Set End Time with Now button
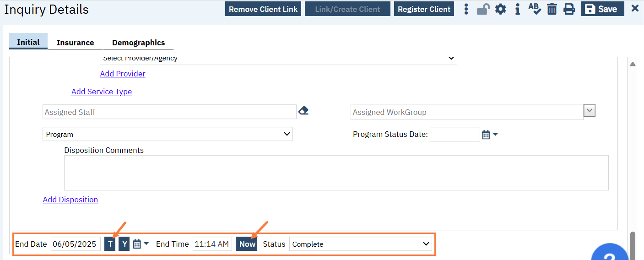Screen dimensions: 644x260 [x=247, y=244]
